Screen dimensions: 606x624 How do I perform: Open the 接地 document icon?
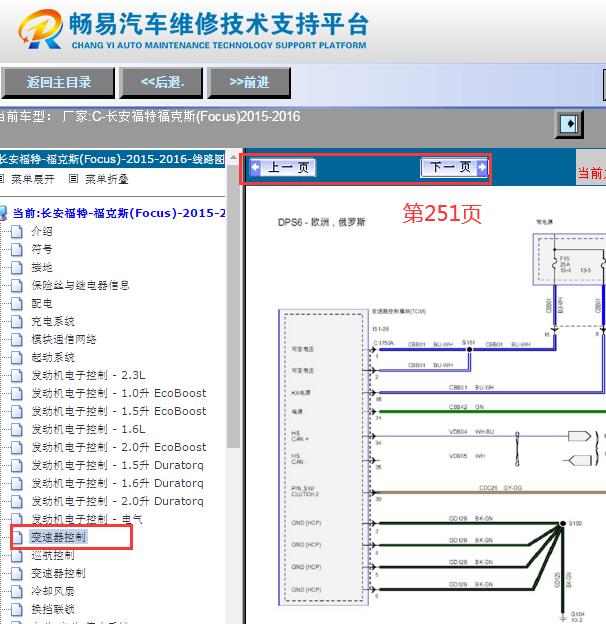(17, 267)
